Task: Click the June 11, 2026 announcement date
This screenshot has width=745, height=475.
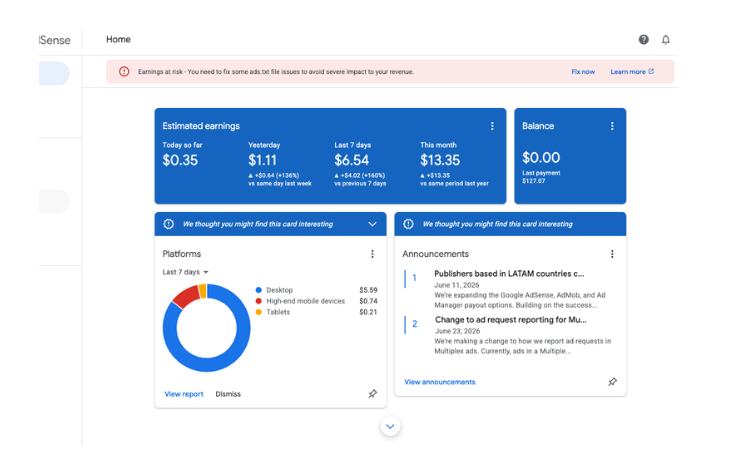Action: 457,285
